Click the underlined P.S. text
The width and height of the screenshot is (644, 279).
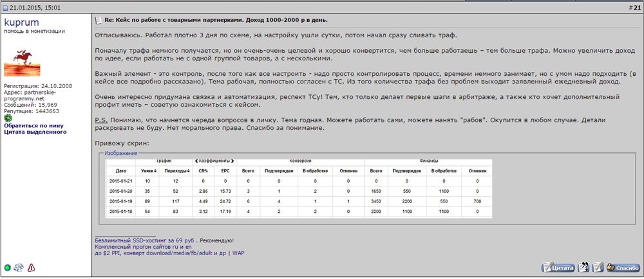[x=101, y=120]
